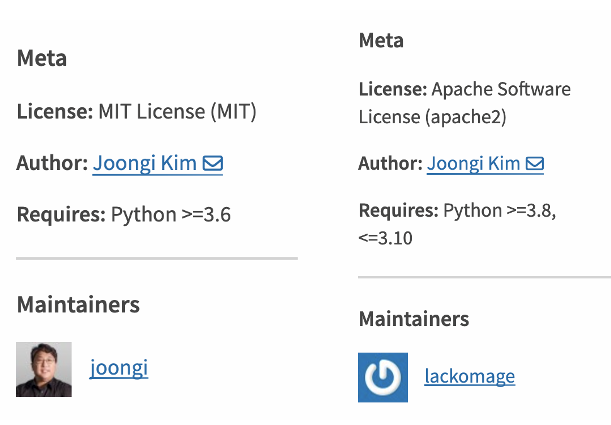
Task: Click the Meta heading above Apache License
Action: coord(381,41)
